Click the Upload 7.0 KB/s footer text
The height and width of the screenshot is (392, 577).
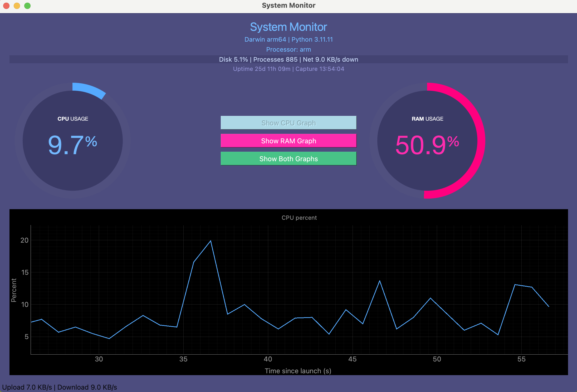pyautogui.click(x=58, y=387)
